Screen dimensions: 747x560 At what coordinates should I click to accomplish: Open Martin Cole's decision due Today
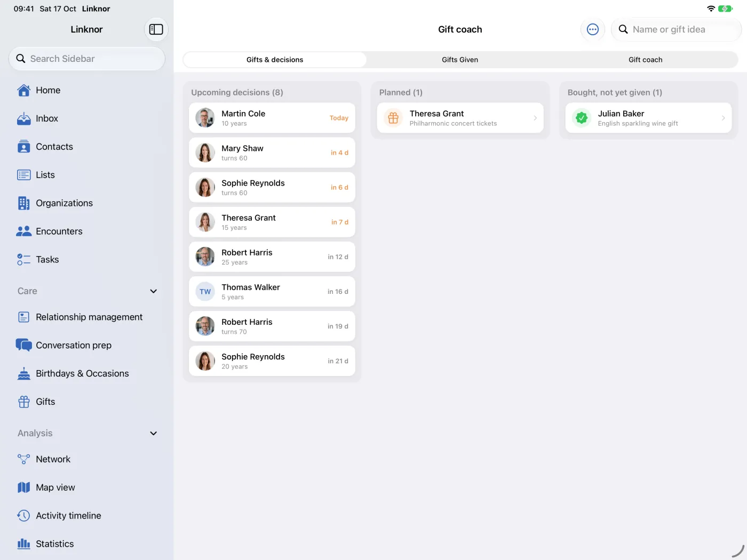click(272, 118)
